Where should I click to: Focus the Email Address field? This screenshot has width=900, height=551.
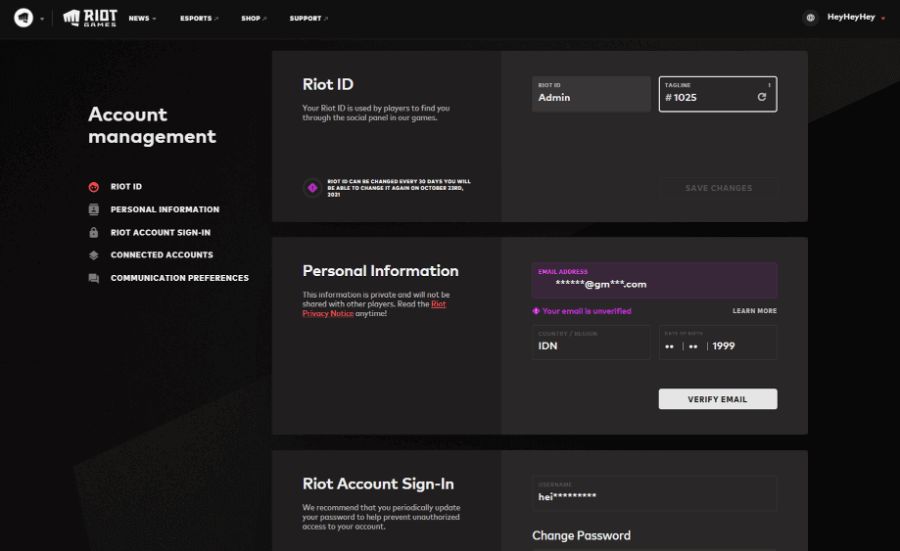point(654,284)
